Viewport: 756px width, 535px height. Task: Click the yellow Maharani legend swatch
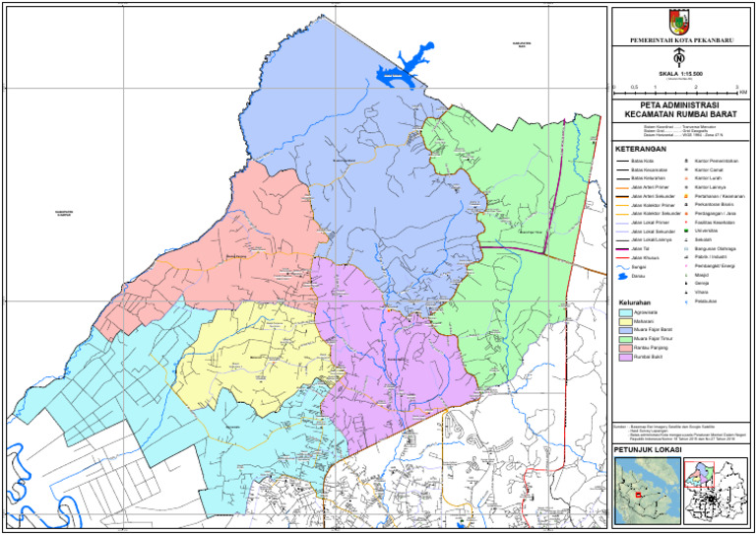pyautogui.click(x=625, y=321)
